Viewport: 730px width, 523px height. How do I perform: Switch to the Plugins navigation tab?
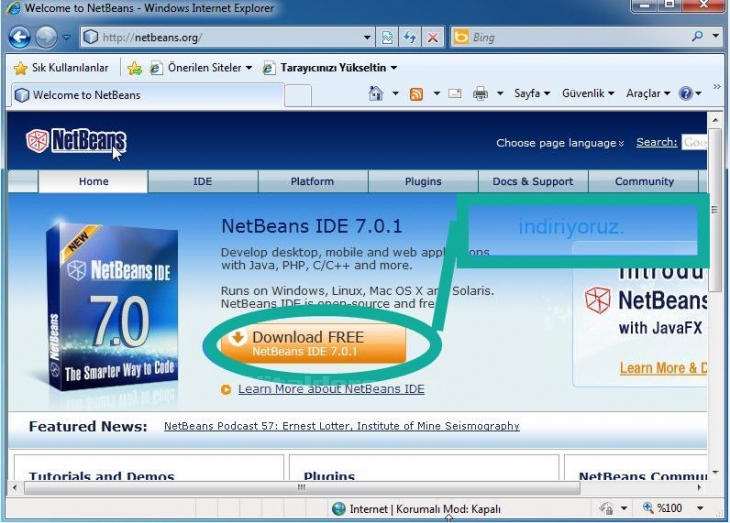coord(423,182)
